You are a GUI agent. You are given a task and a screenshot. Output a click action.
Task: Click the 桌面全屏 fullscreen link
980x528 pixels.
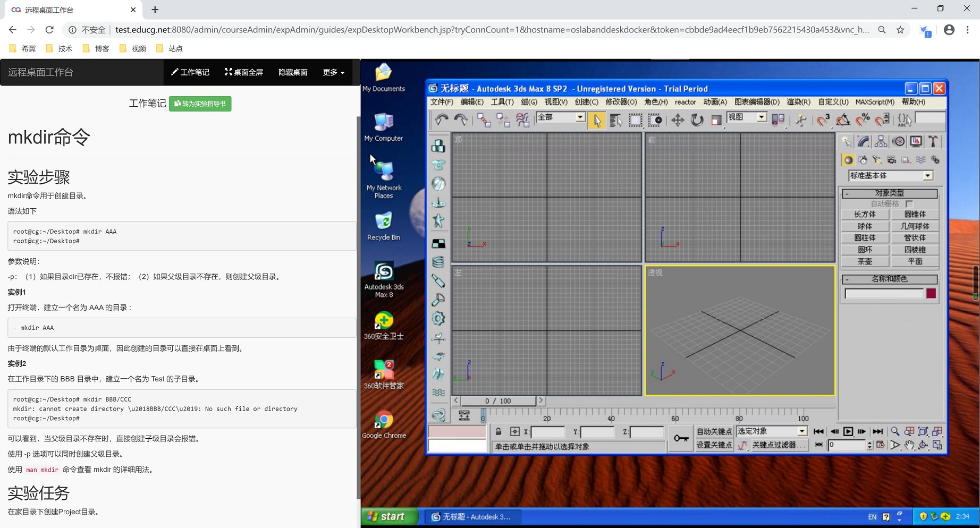coord(244,72)
